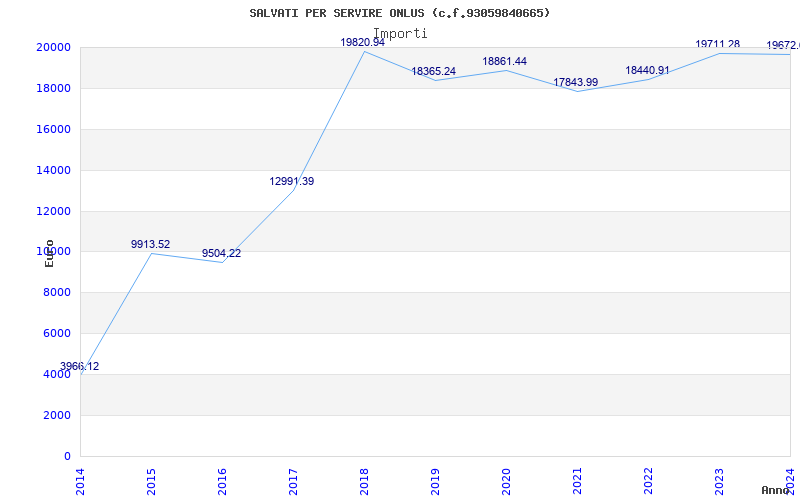Click y-axis value 16000
Image resolution: width=800 pixels, height=500 pixels.
coord(53,129)
